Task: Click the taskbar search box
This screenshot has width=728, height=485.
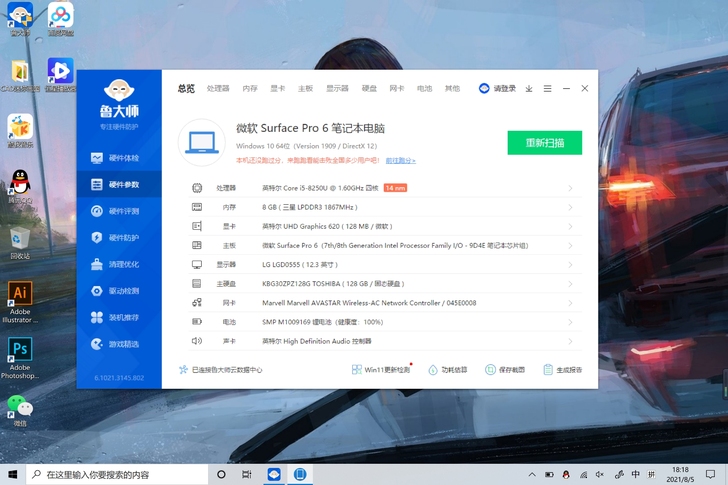Action: [117, 474]
